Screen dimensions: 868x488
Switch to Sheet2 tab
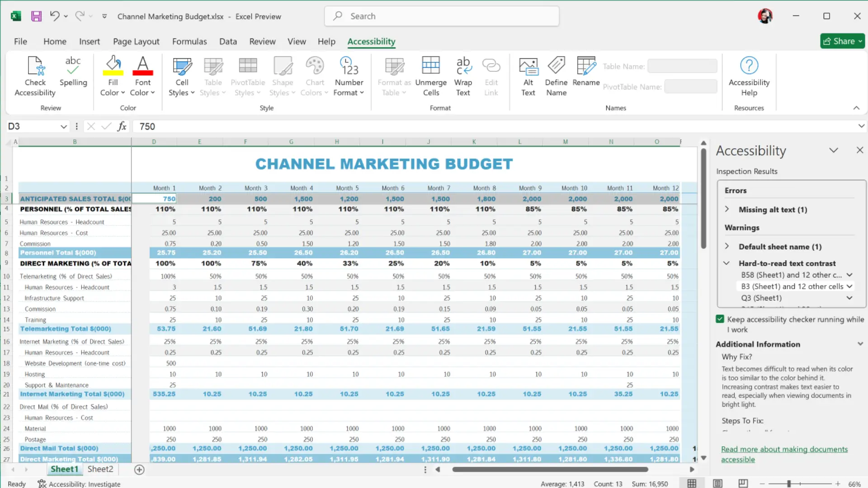tap(100, 469)
